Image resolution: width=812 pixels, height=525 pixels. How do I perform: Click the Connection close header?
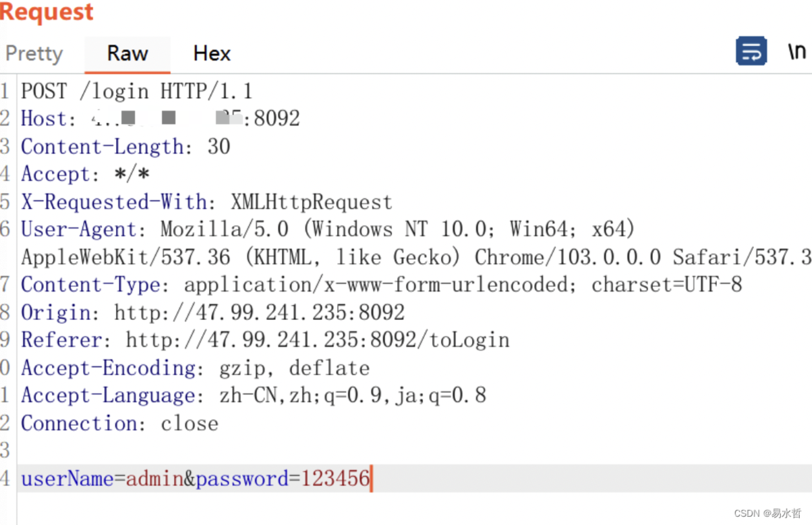click(120, 423)
